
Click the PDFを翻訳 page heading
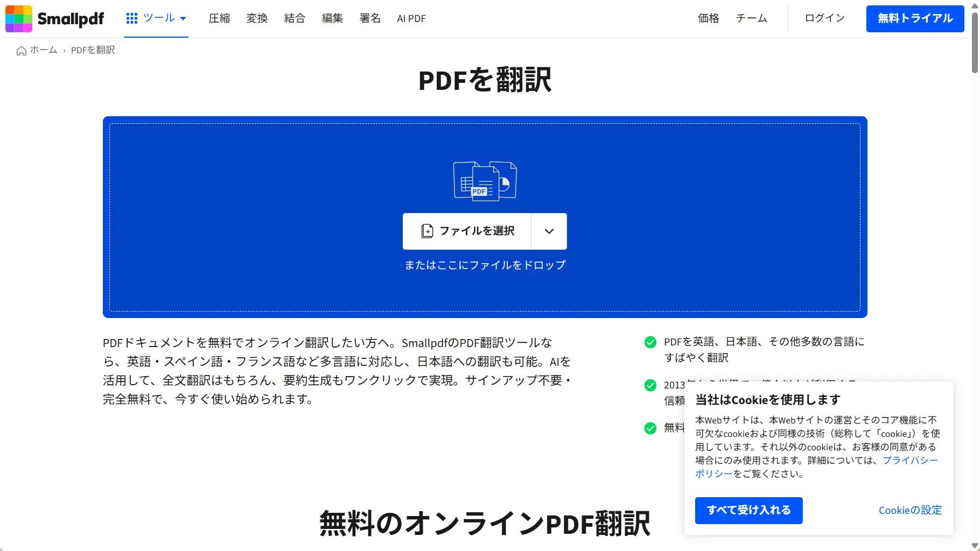[485, 80]
